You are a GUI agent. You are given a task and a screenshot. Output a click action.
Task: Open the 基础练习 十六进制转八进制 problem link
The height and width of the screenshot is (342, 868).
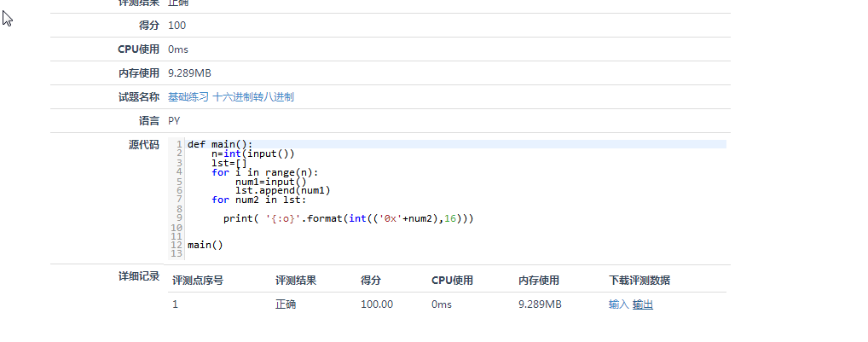tap(231, 97)
